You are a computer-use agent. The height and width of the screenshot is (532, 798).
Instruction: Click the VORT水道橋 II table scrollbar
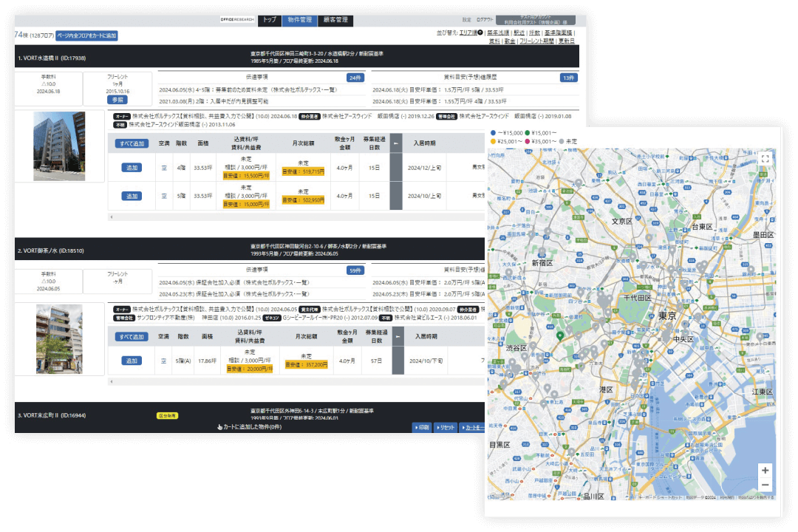[296, 217]
